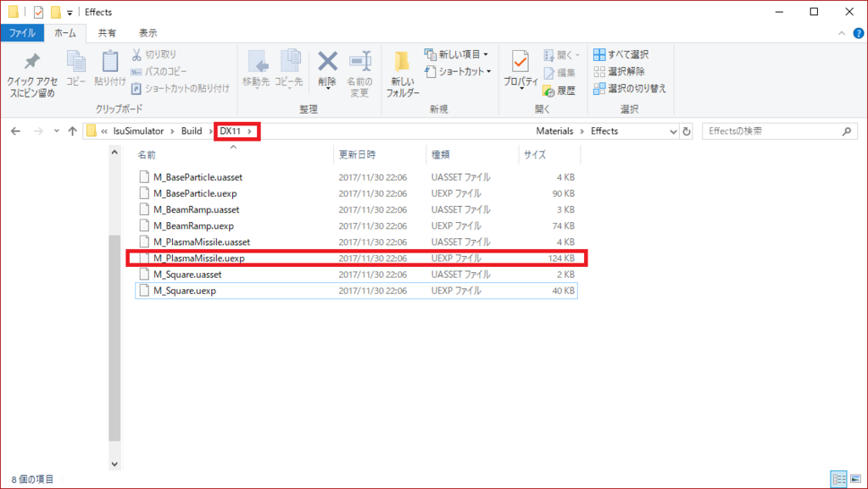Select the file M_BaseParticle.uasset
The image size is (868, 489).
click(357, 177)
